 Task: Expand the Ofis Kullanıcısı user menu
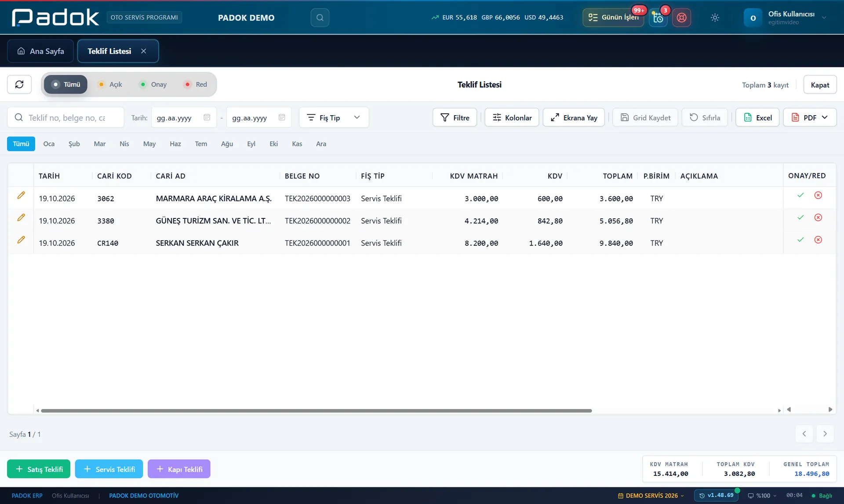(786, 18)
